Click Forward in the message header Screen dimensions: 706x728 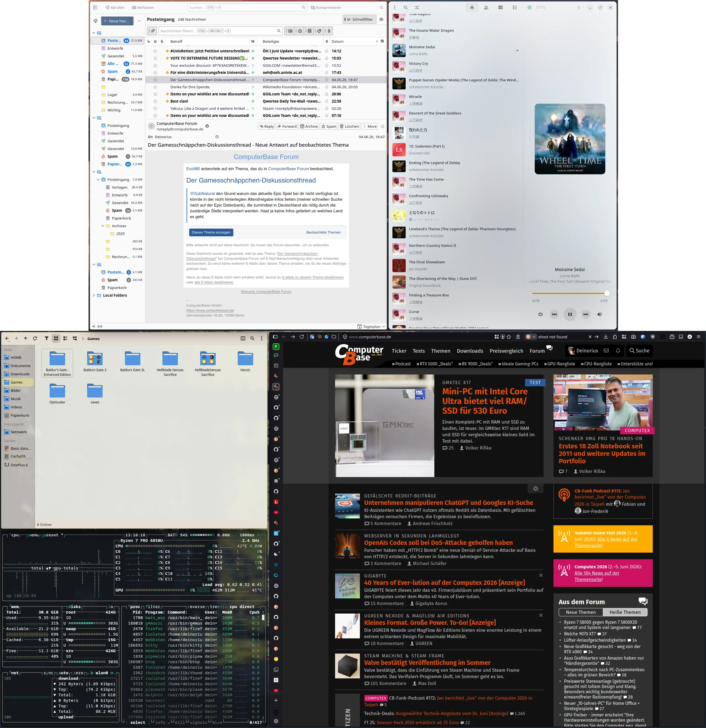point(287,126)
